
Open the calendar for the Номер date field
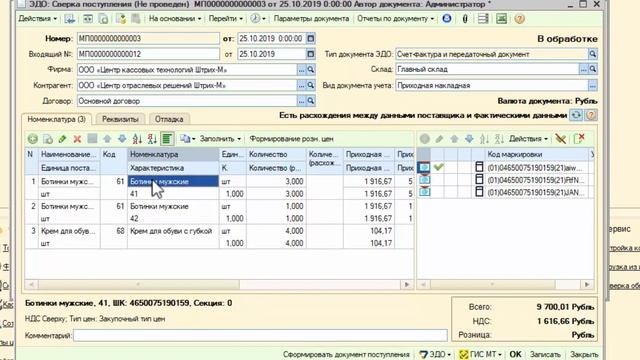pyautogui.click(x=311, y=38)
